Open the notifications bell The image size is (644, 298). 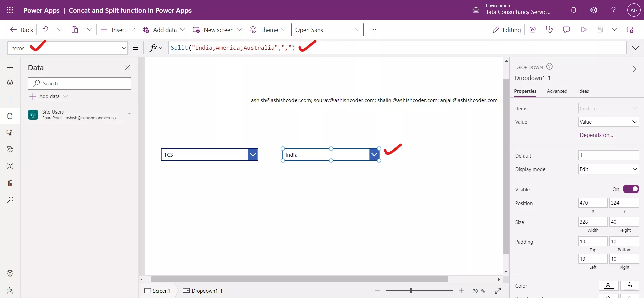[574, 10]
